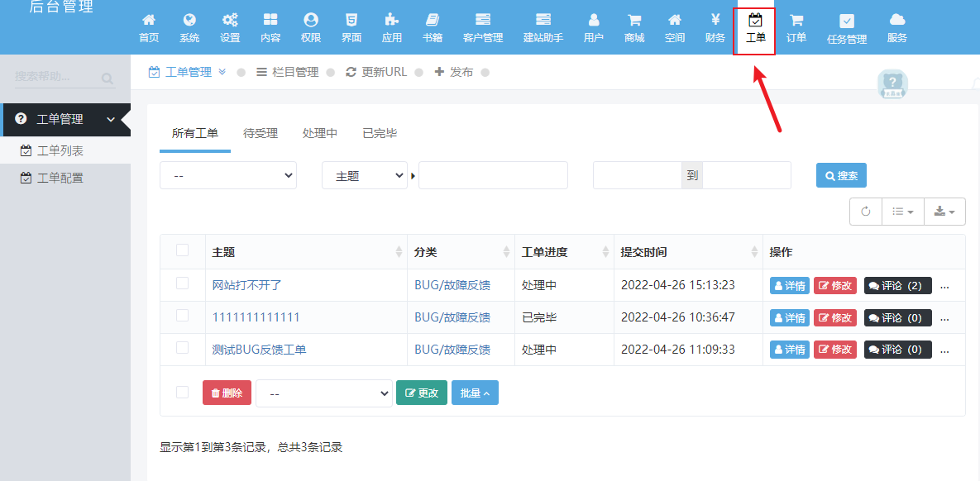Open the 建站助手 icon

click(x=543, y=20)
